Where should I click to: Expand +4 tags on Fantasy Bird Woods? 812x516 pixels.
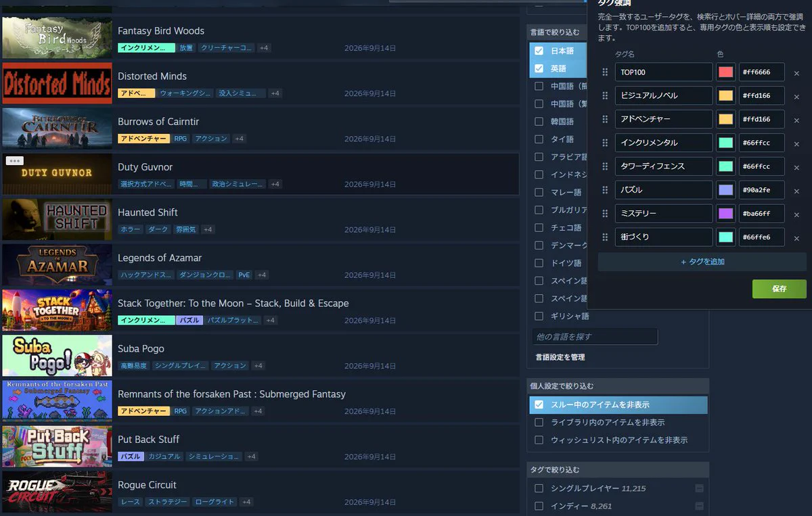point(264,48)
